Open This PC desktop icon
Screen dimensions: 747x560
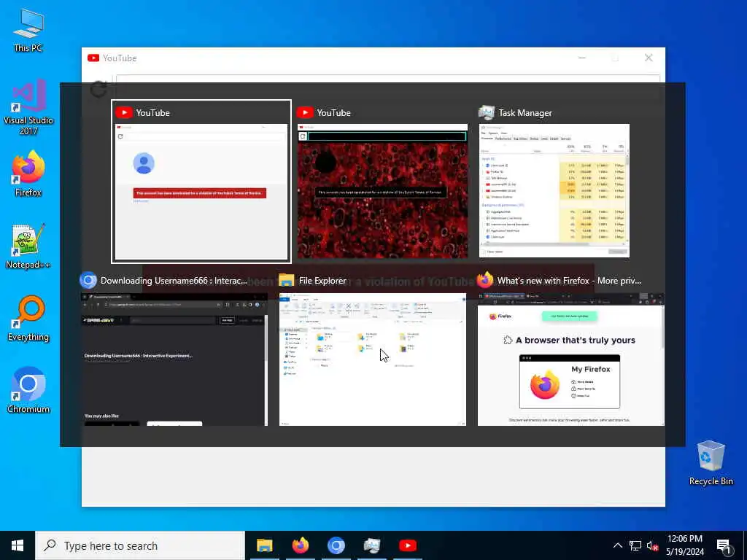click(x=28, y=29)
